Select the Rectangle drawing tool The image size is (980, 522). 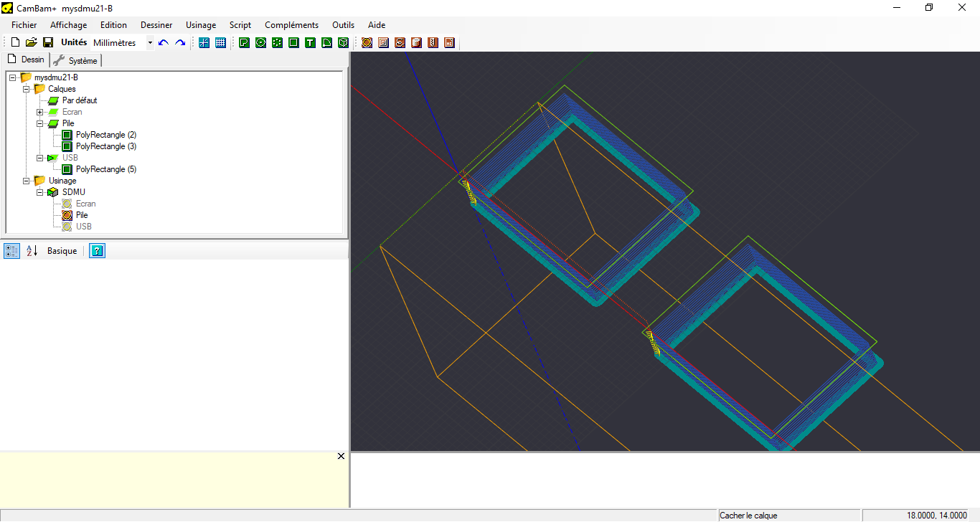(x=293, y=43)
